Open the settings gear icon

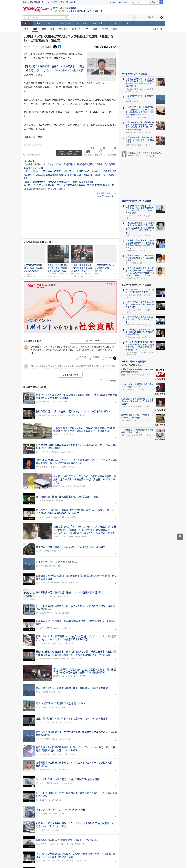coord(161,17)
